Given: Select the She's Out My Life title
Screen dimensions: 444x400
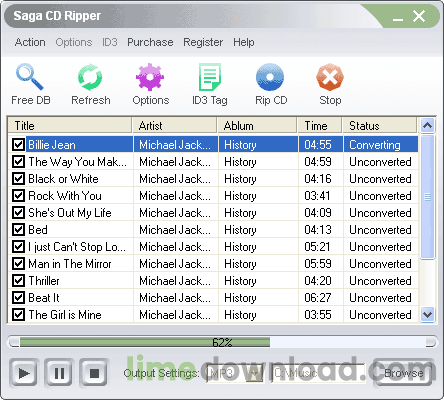Looking at the screenshot, I should coord(70,213).
